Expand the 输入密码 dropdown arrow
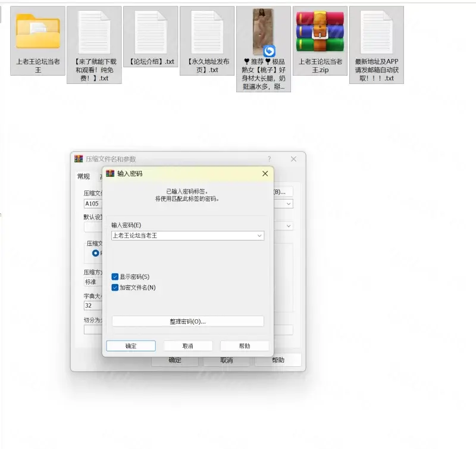The image size is (476, 449). point(259,236)
